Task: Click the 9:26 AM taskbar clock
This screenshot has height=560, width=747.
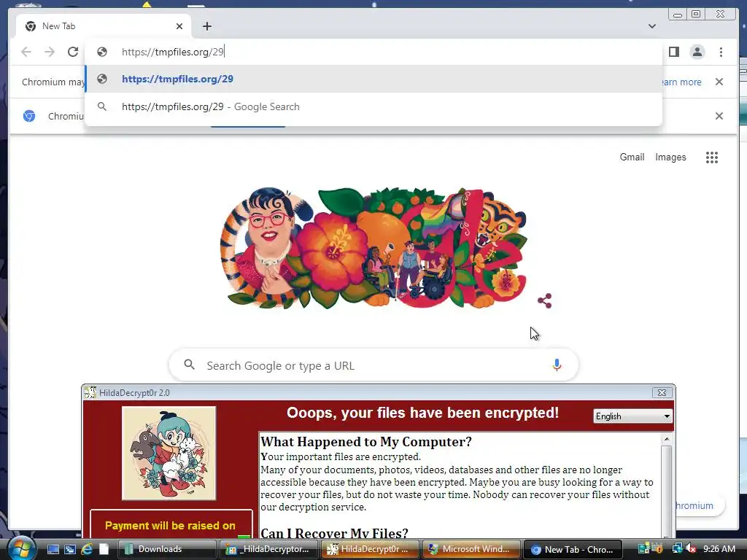Action: click(719, 548)
